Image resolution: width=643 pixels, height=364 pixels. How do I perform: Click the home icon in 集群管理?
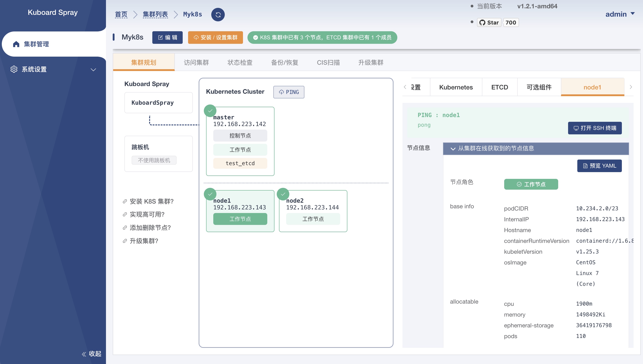pyautogui.click(x=16, y=44)
